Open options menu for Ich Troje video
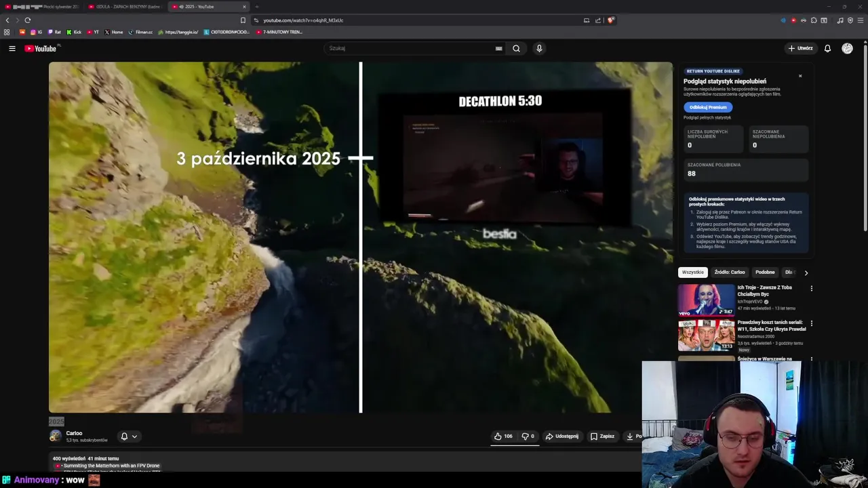The width and height of the screenshot is (868, 488). pos(811,289)
